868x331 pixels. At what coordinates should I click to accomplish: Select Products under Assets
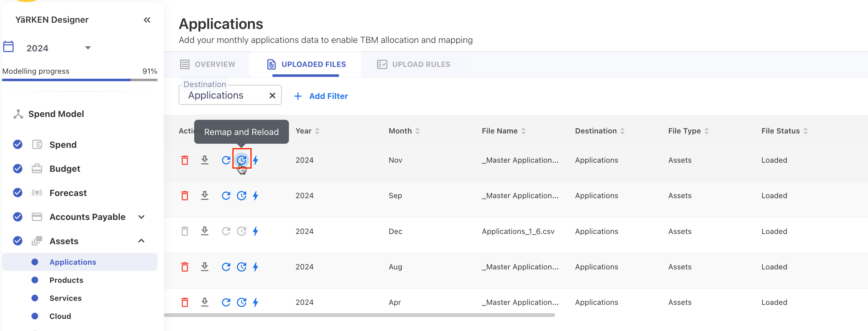pos(66,280)
